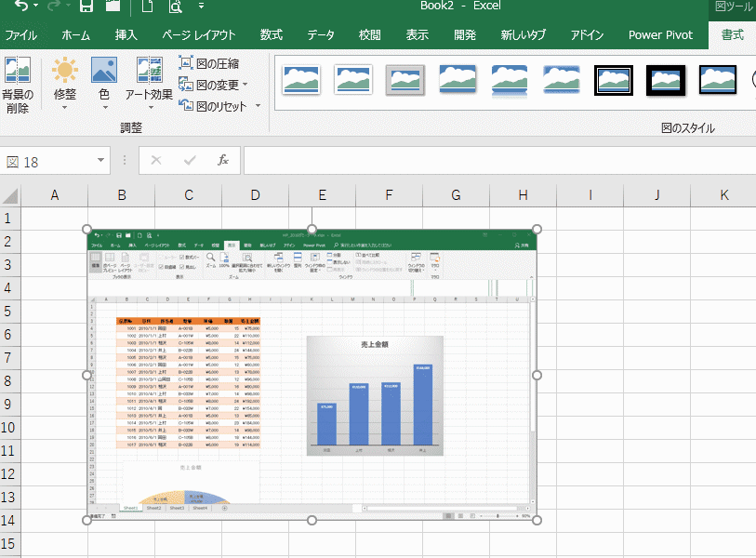756x558 pixels.
Task: Click 背景の削除 (Remove Background) icon
Action: pos(18,85)
